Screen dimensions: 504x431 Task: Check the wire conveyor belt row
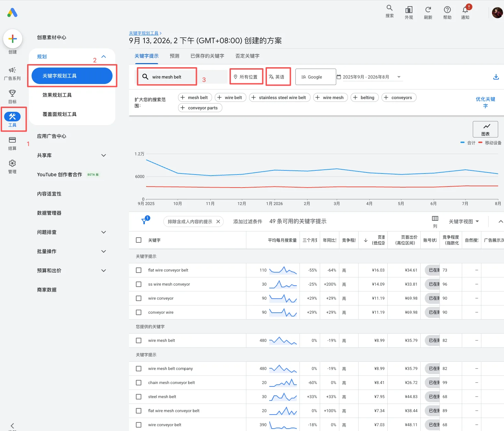pyautogui.click(x=139, y=425)
